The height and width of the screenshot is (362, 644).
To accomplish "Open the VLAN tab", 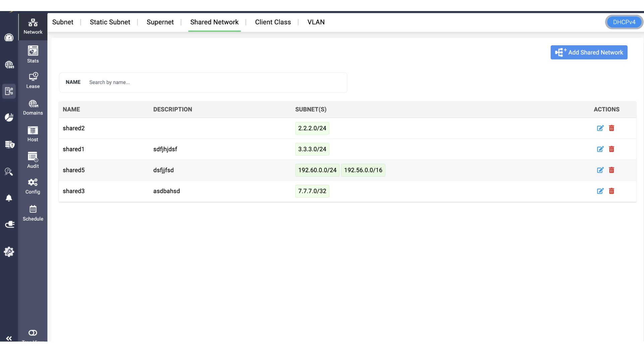I will [x=316, y=22].
